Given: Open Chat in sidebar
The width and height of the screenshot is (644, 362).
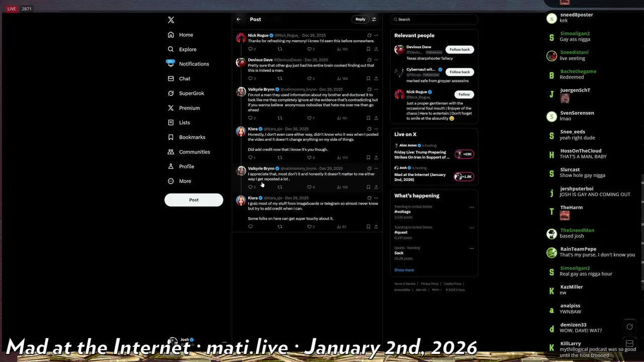Looking at the screenshot, I should 179,78.
